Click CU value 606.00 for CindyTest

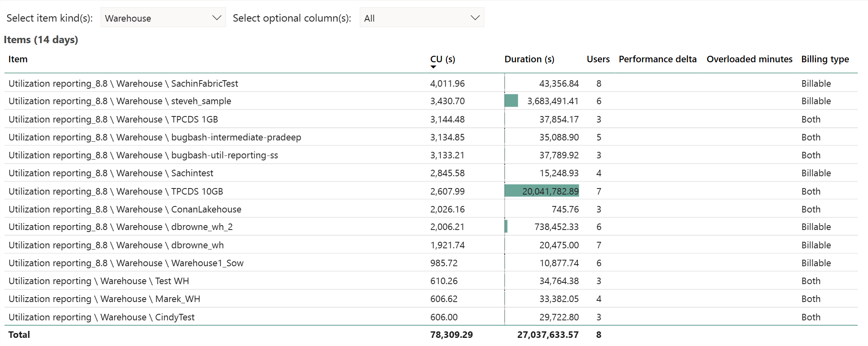[444, 317]
